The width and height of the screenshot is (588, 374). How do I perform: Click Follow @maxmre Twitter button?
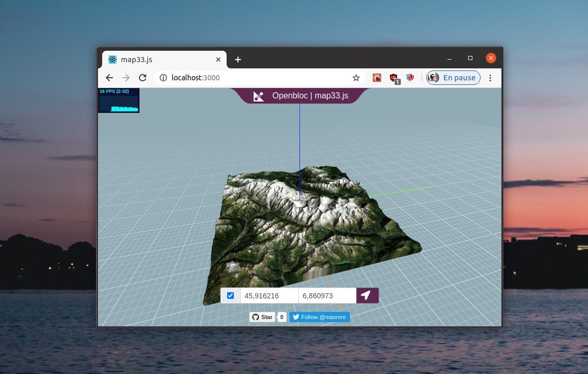319,317
